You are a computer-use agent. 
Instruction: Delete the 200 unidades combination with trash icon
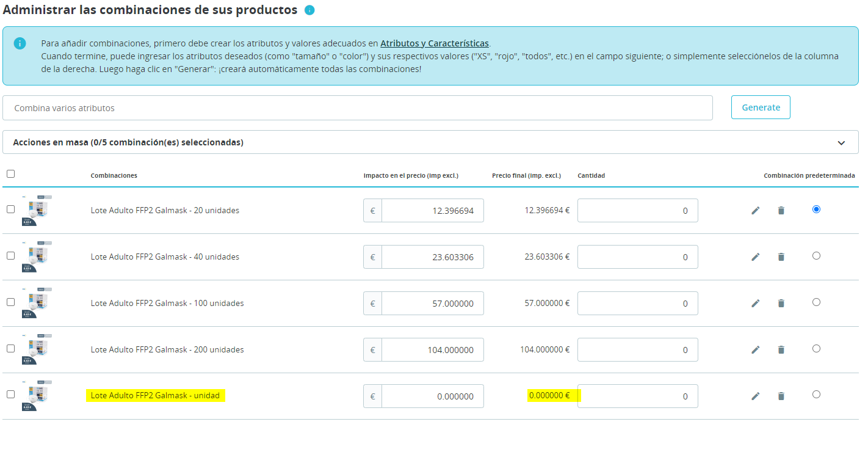(x=781, y=349)
